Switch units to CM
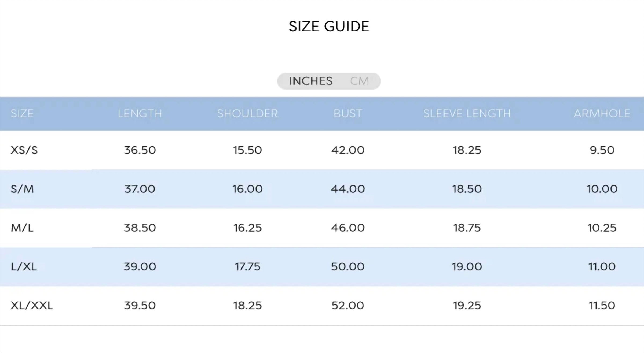Image resolution: width=644 pixels, height=353 pixels. coord(359,81)
